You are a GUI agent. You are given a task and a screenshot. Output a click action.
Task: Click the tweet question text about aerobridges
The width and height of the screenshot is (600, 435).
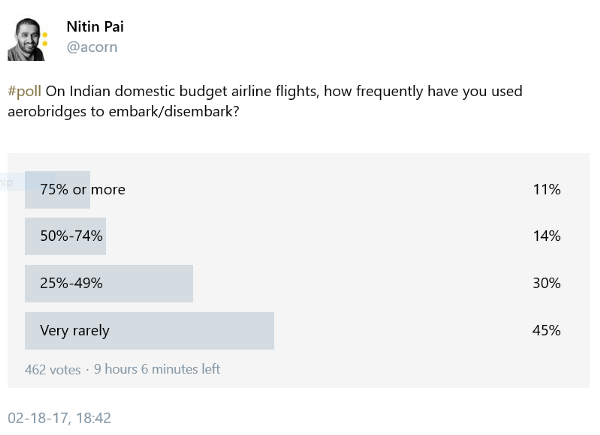click(x=265, y=101)
